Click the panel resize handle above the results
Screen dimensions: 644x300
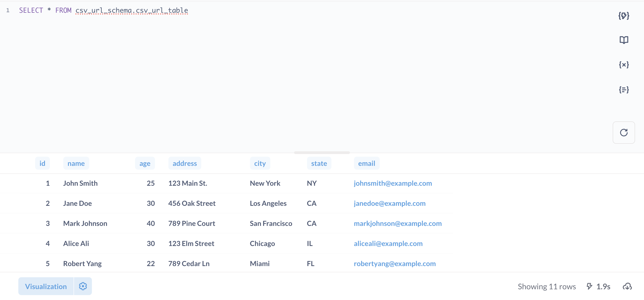coord(322,153)
